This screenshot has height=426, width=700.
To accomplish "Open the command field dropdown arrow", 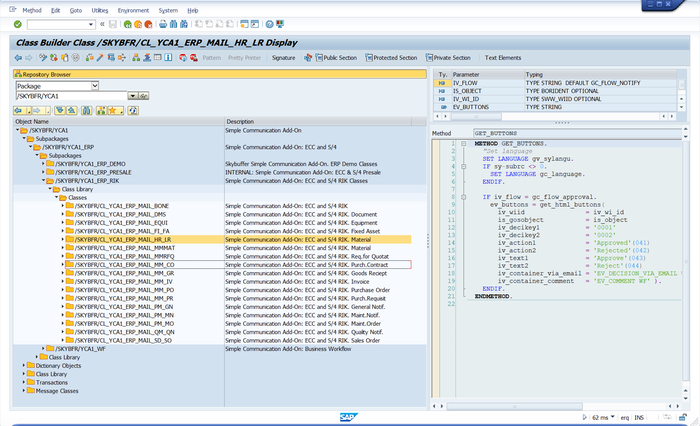I will click(91, 24).
